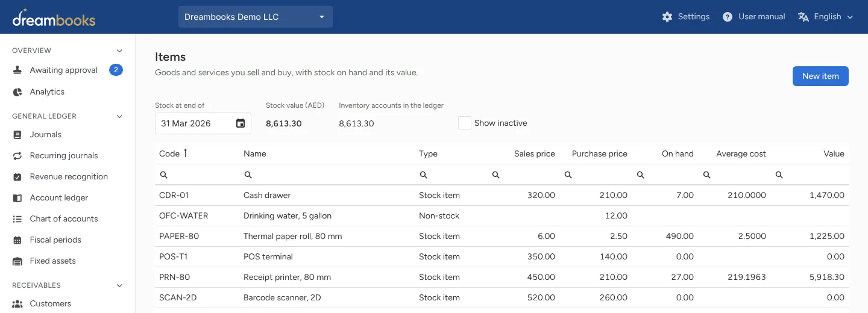Click the search icon under Code column
The image size is (868, 313).
pos(163,175)
